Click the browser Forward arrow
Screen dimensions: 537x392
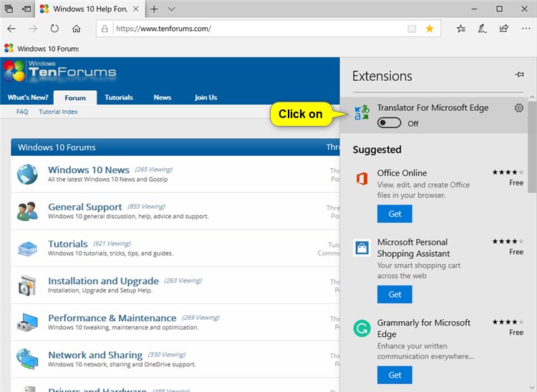pos(33,29)
